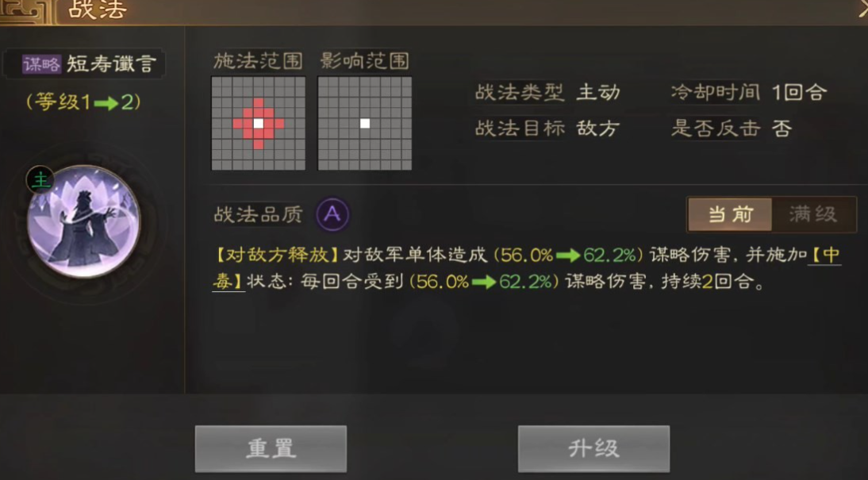Tap the purple A quality badge

point(332,214)
